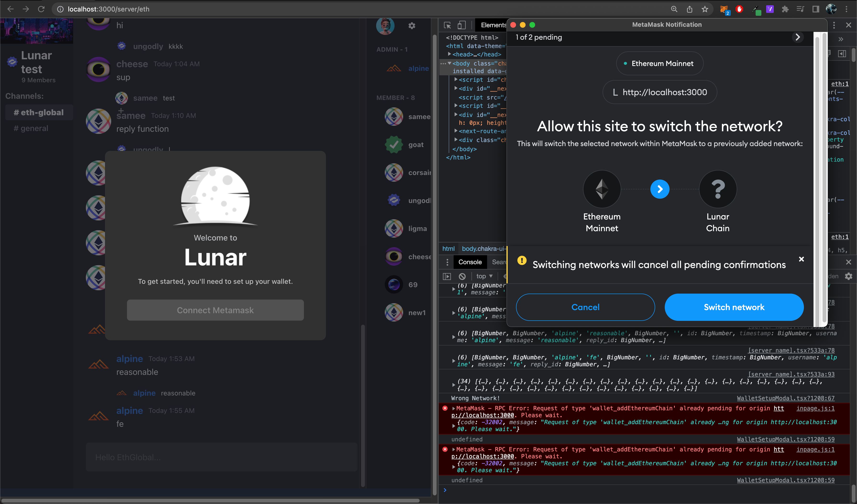Click the chat panel vertical scrollbar
The image size is (857, 504).
tap(363, 405)
